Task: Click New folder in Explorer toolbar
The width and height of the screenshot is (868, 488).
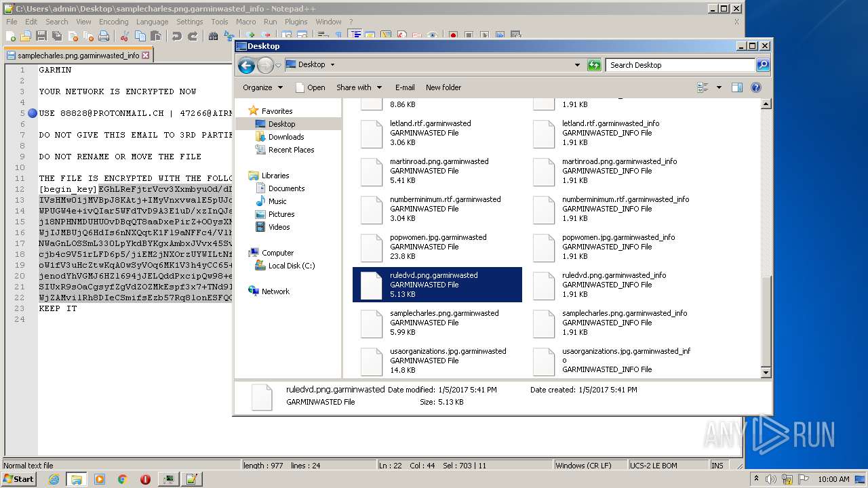Action: (443, 87)
